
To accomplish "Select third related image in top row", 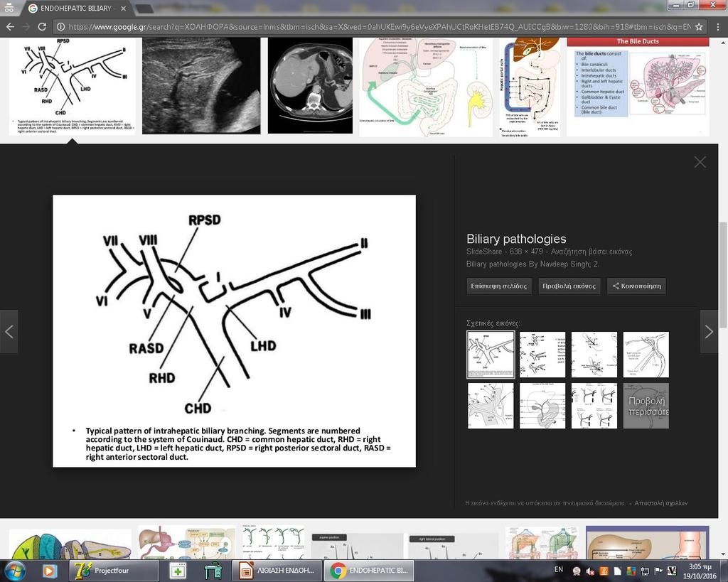I will tap(594, 355).
